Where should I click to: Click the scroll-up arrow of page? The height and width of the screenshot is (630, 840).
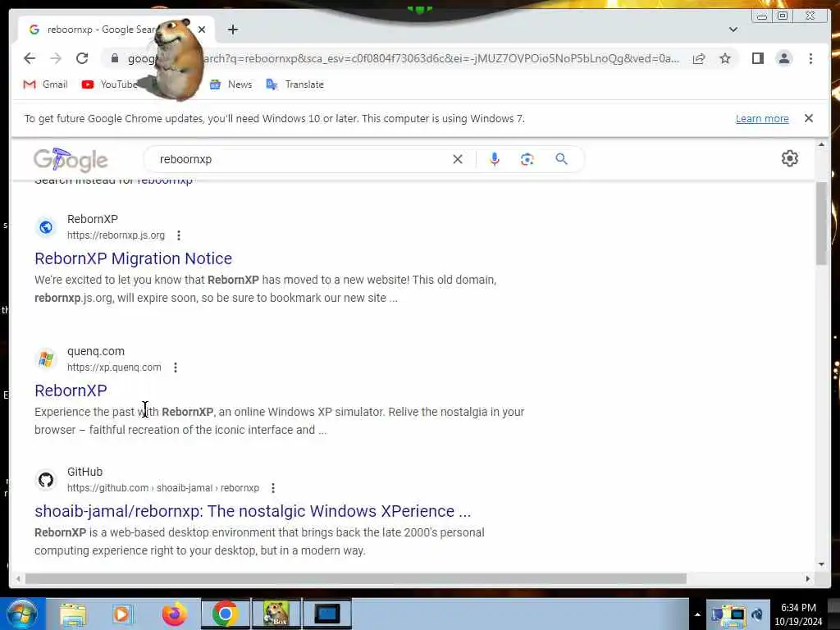click(x=821, y=144)
